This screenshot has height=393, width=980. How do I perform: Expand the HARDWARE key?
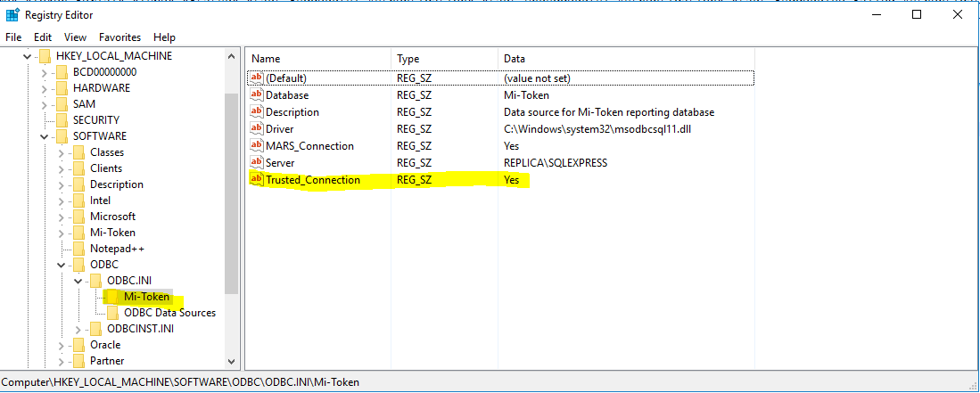[x=44, y=88]
